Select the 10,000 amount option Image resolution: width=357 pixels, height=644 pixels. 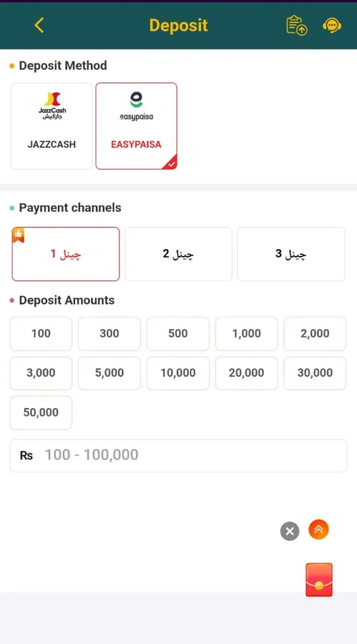point(178,373)
